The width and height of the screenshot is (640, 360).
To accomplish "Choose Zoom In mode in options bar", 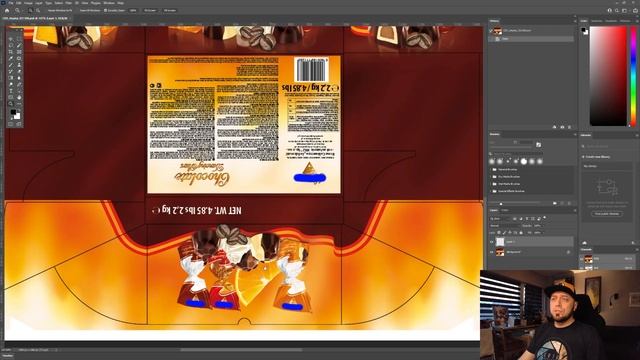I will pos(31,10).
